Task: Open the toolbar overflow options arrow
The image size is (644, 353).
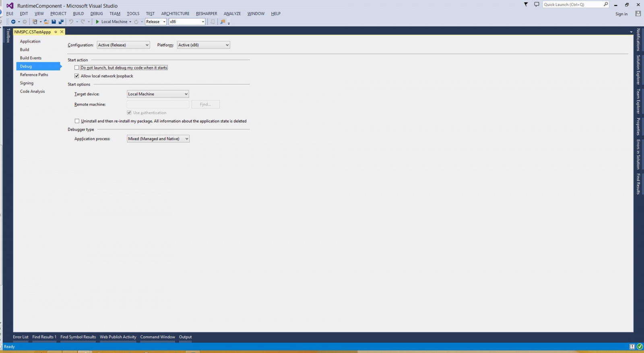Action: [x=229, y=23]
